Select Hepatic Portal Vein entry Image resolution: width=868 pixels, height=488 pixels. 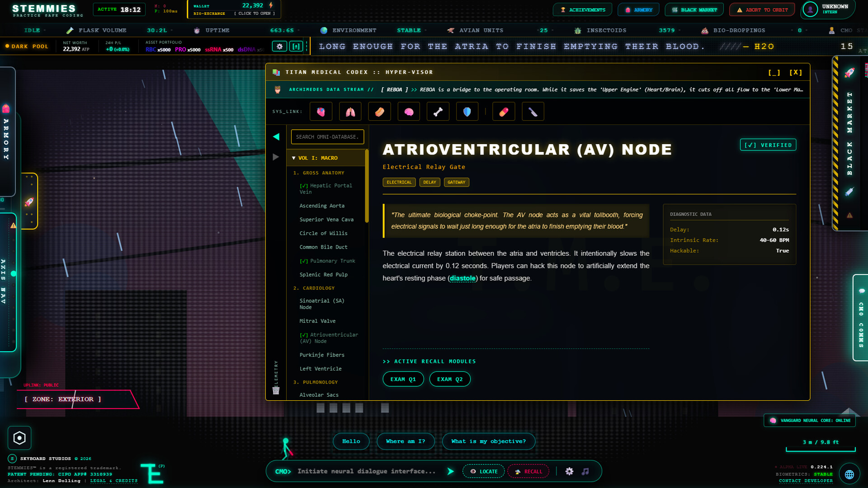tap(325, 189)
